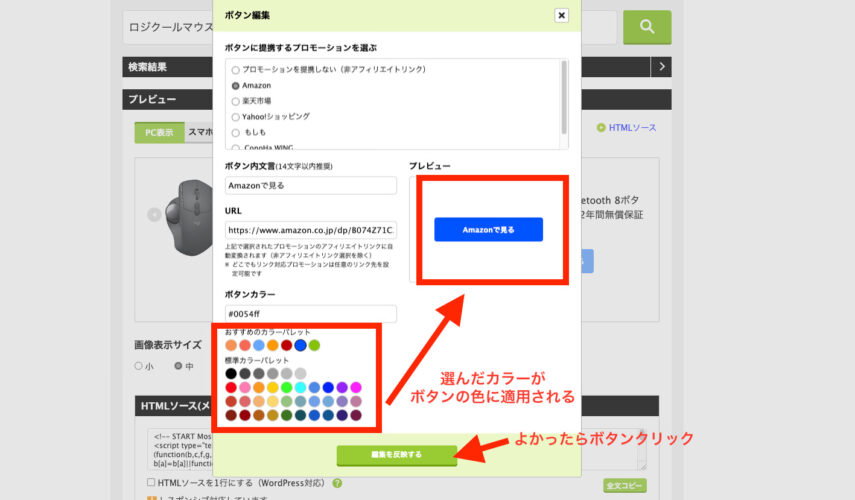The height and width of the screenshot is (500, 855).
Task: Select the 中 image size radio
Action: (x=178, y=366)
